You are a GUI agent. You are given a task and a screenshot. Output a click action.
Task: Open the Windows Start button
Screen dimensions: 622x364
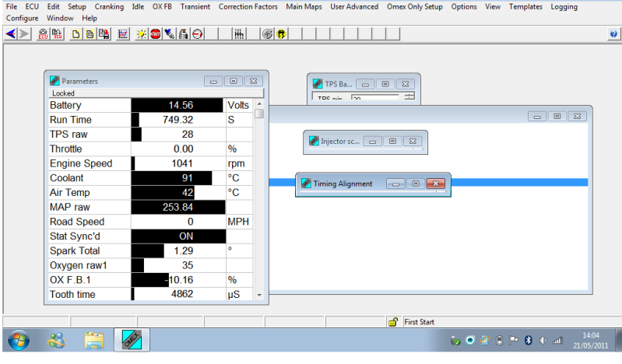tap(19, 341)
